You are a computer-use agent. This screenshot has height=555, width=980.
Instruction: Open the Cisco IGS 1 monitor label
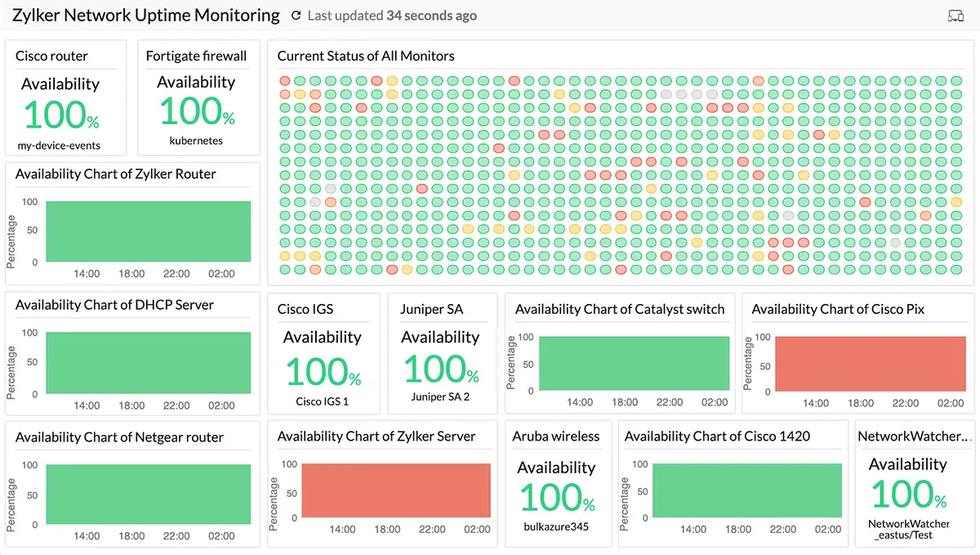322,401
